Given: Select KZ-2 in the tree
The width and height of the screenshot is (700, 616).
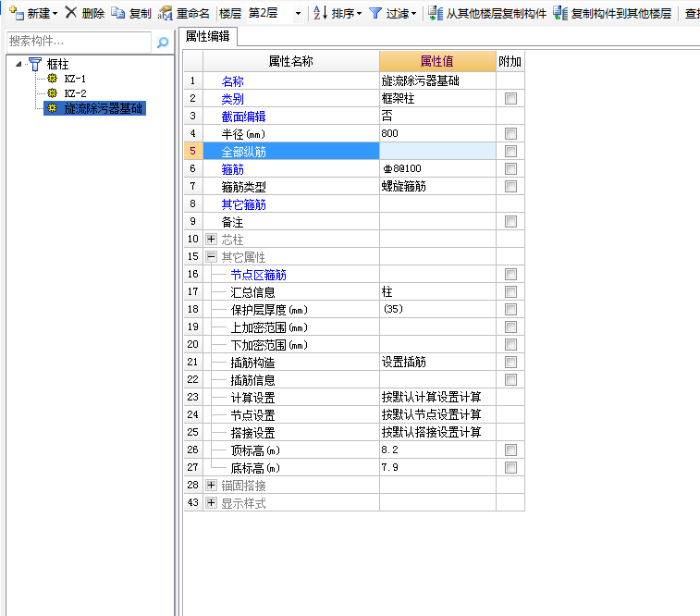Looking at the screenshot, I should 75,93.
